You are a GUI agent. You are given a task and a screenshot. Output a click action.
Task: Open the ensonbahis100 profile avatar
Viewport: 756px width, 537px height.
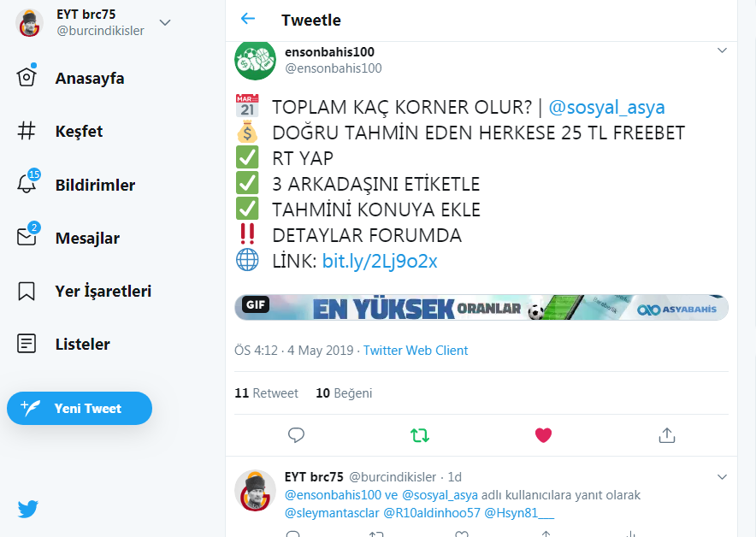[255, 60]
